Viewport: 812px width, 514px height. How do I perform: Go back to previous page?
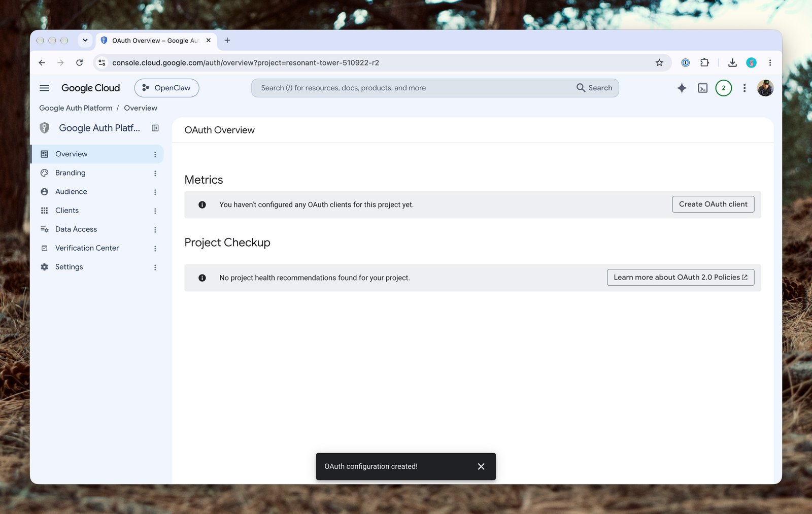(x=42, y=62)
